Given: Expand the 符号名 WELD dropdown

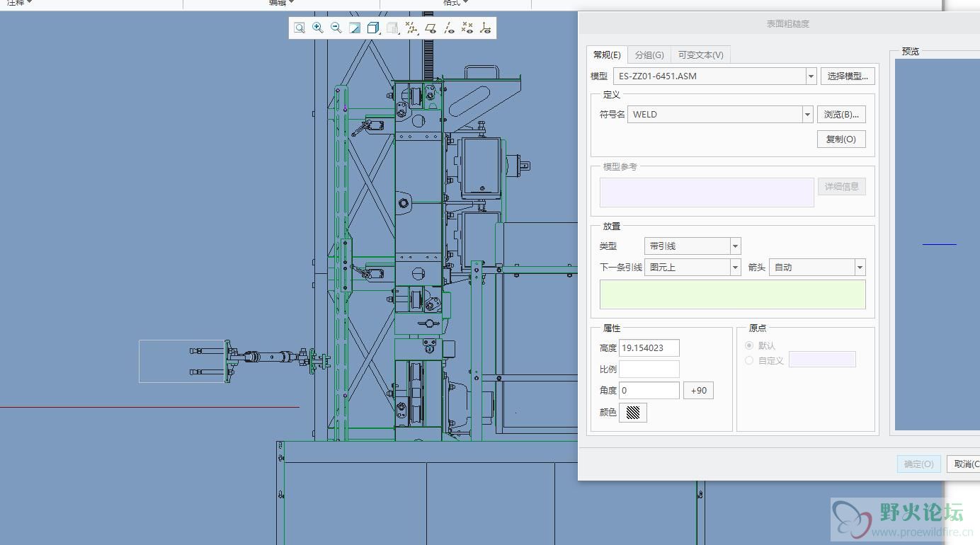Looking at the screenshot, I should (x=807, y=114).
